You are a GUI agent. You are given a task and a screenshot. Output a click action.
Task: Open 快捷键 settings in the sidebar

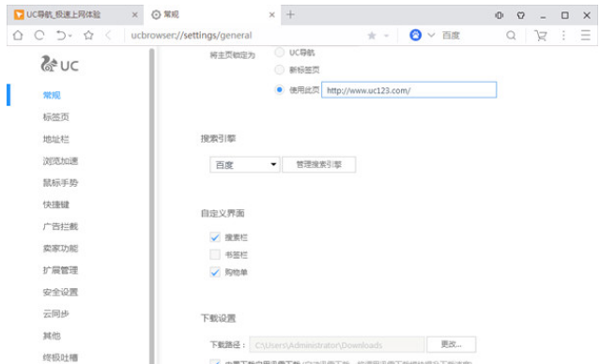(55, 205)
